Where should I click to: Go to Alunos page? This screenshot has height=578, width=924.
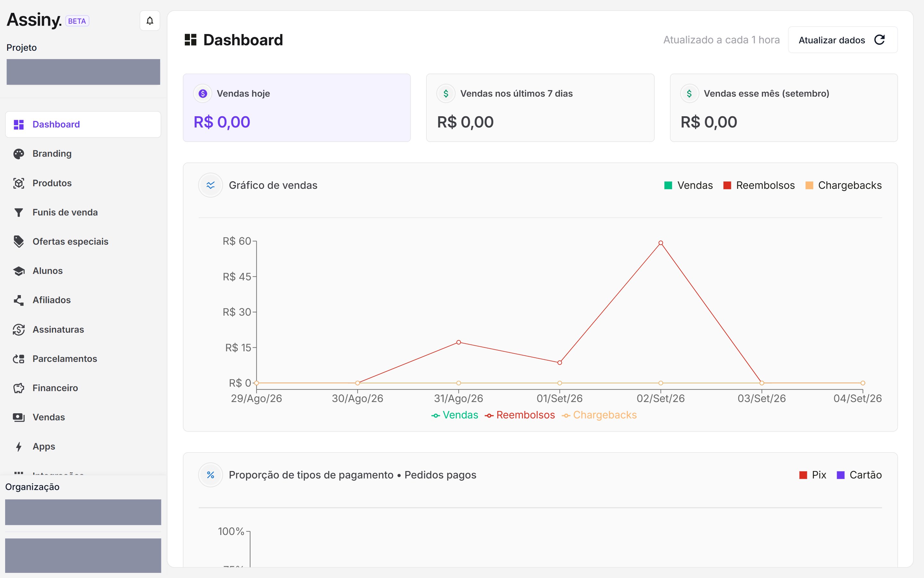83,271
